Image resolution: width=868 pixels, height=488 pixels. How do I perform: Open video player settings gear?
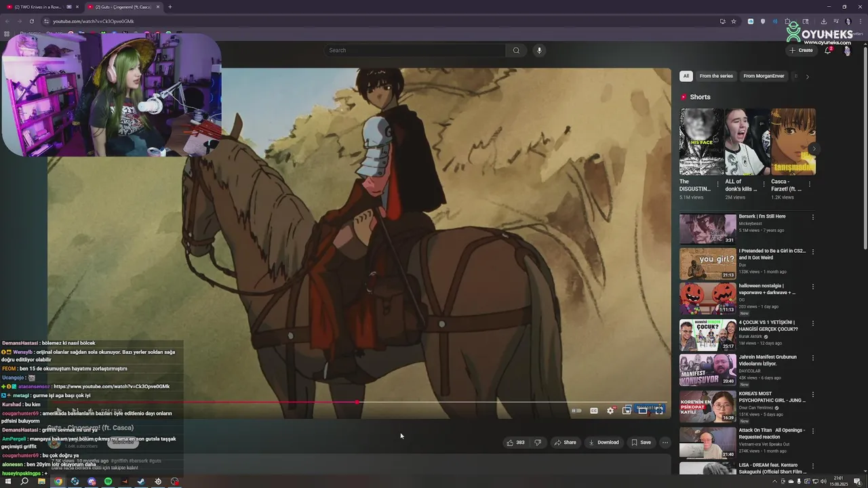(610, 410)
